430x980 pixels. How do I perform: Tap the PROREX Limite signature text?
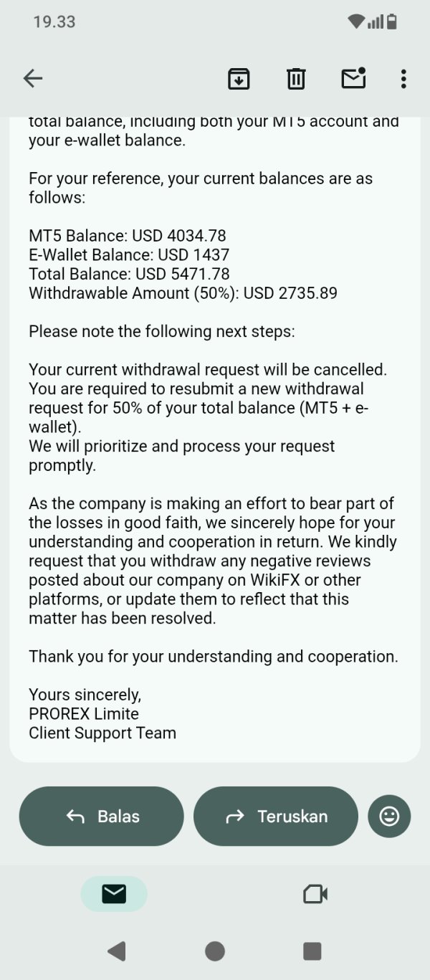(84, 713)
